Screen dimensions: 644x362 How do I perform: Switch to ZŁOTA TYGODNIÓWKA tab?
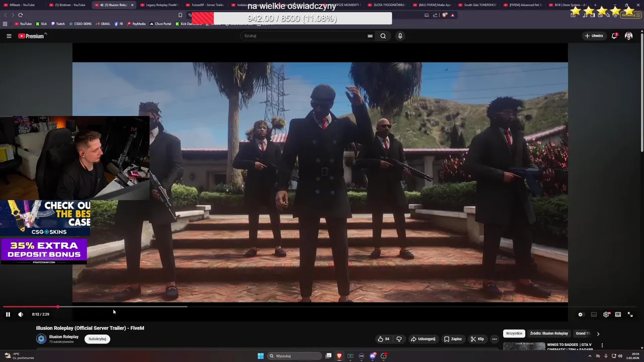coord(387,5)
